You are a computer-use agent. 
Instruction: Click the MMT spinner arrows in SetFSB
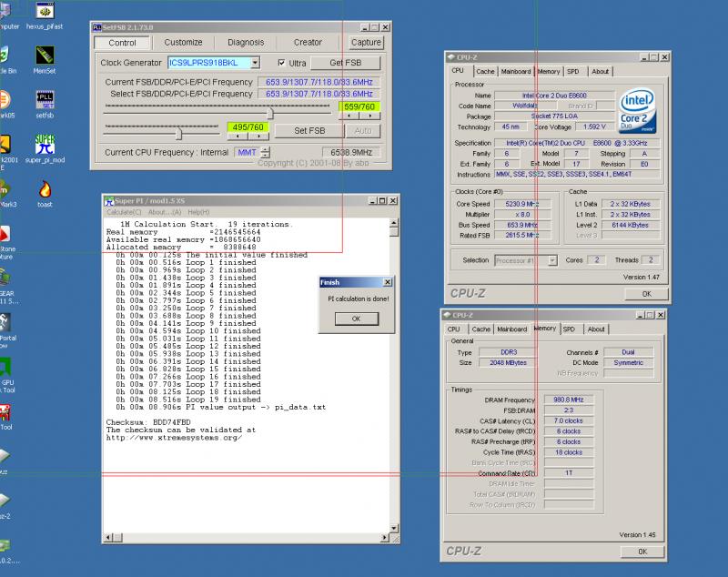265,152
